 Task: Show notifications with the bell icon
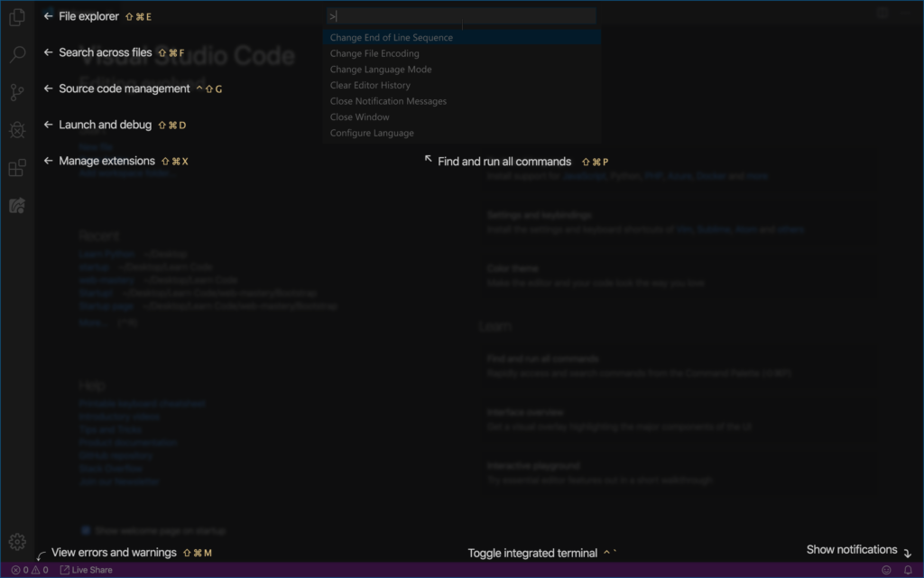point(908,570)
